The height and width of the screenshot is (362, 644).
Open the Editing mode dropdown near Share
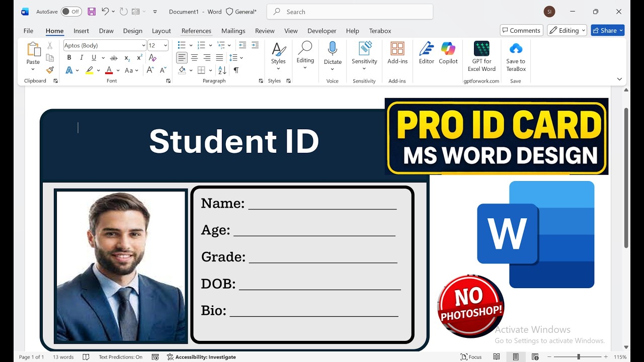567,30
